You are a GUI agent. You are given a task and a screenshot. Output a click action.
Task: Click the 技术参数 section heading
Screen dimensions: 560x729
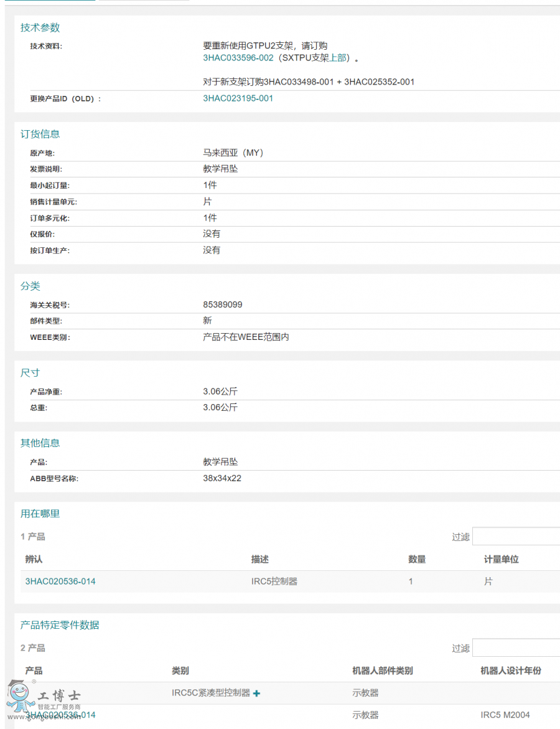(40, 27)
